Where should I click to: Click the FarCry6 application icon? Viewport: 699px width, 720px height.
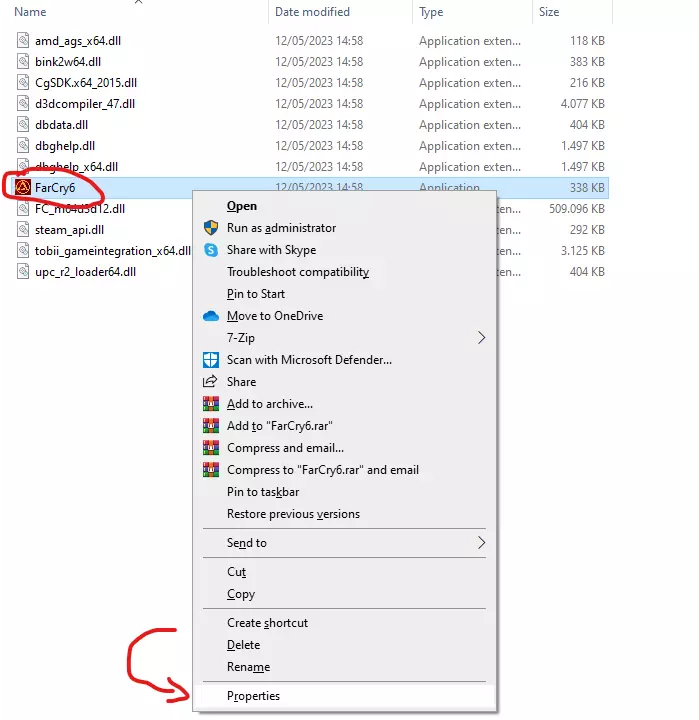click(x=23, y=187)
